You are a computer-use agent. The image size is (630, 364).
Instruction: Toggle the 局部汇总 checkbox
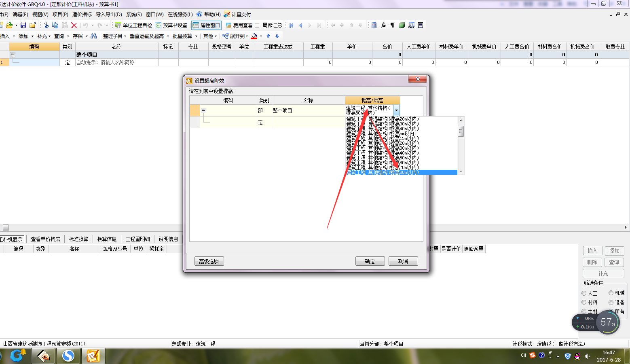(257, 25)
